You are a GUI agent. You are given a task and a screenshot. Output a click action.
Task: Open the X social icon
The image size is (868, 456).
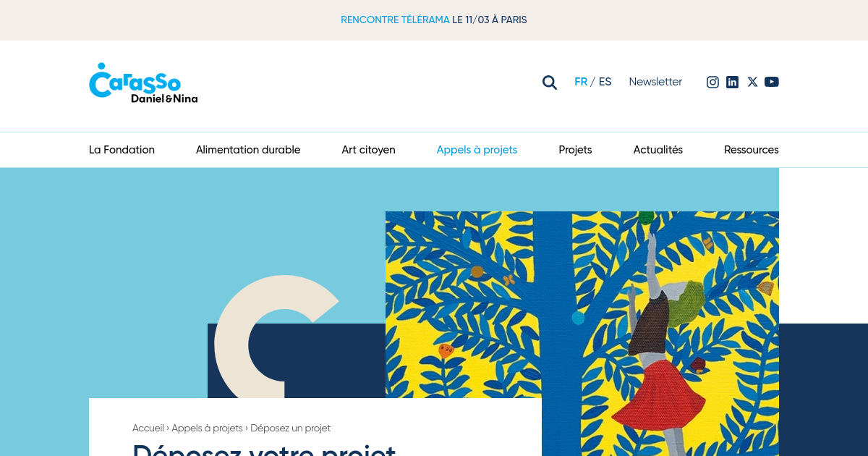click(752, 82)
